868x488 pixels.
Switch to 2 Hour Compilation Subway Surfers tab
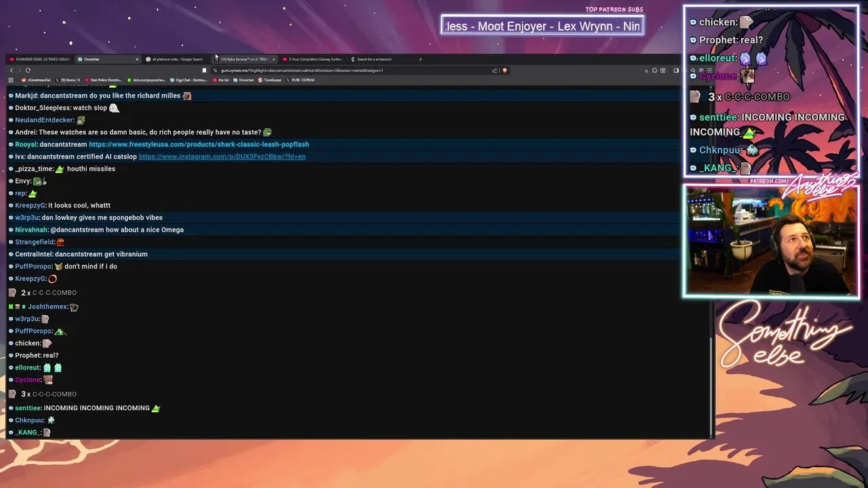click(x=311, y=59)
